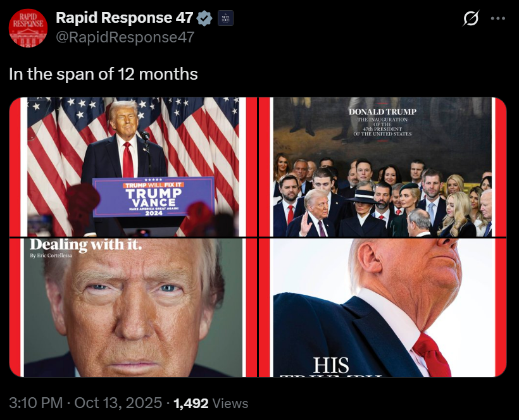Click the DONALD TRUMP inauguration headline text
Screen dimensions: 519x420
(382, 112)
